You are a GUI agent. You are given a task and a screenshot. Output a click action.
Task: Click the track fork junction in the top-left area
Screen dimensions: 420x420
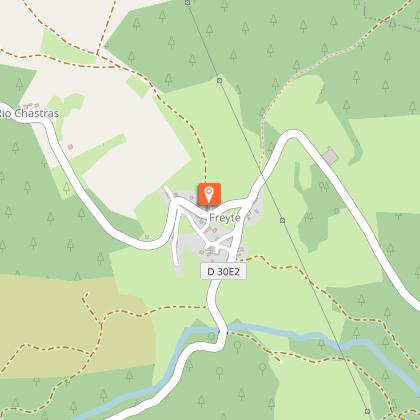97,54
